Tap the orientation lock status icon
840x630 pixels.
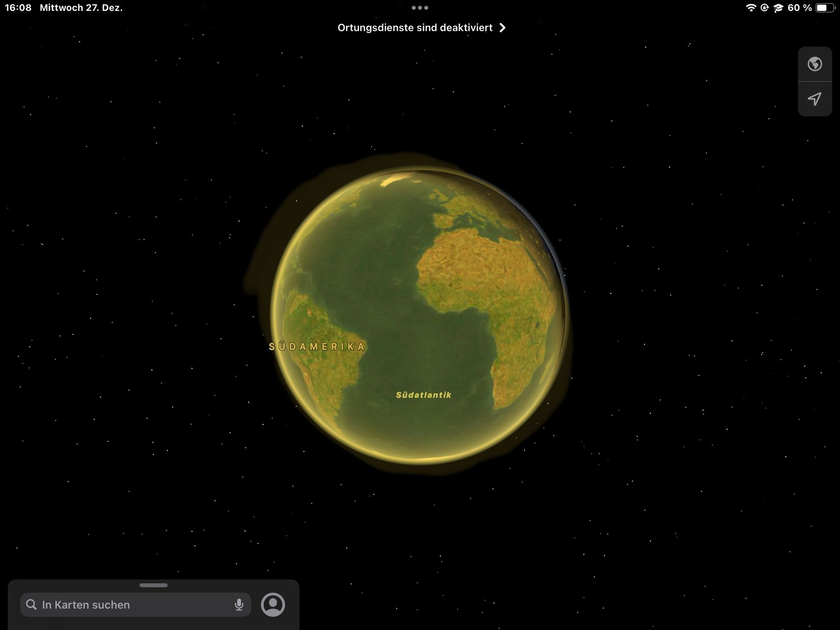point(764,8)
